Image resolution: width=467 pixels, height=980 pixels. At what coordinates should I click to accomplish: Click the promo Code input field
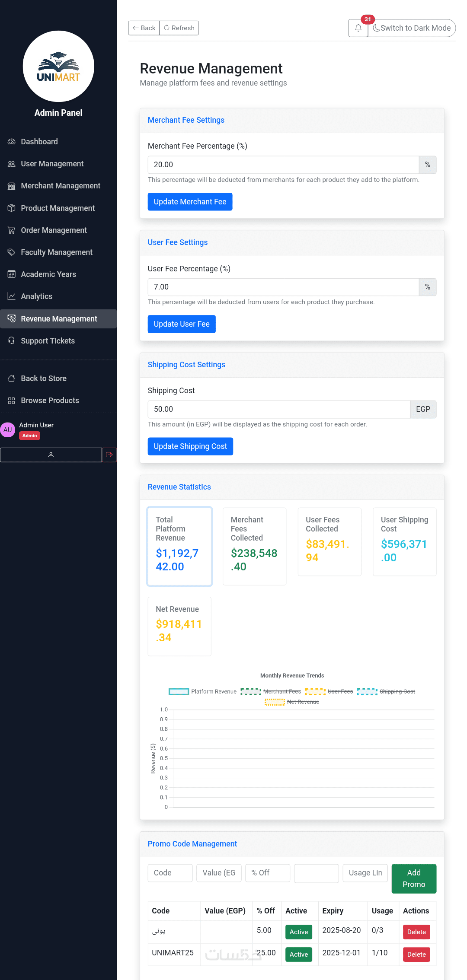tap(170, 873)
